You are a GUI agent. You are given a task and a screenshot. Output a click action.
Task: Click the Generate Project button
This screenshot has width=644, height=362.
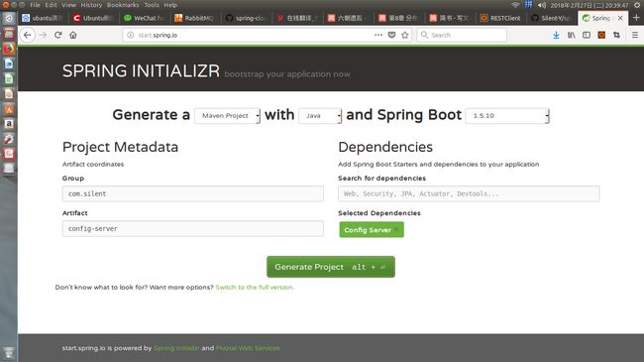click(x=331, y=267)
